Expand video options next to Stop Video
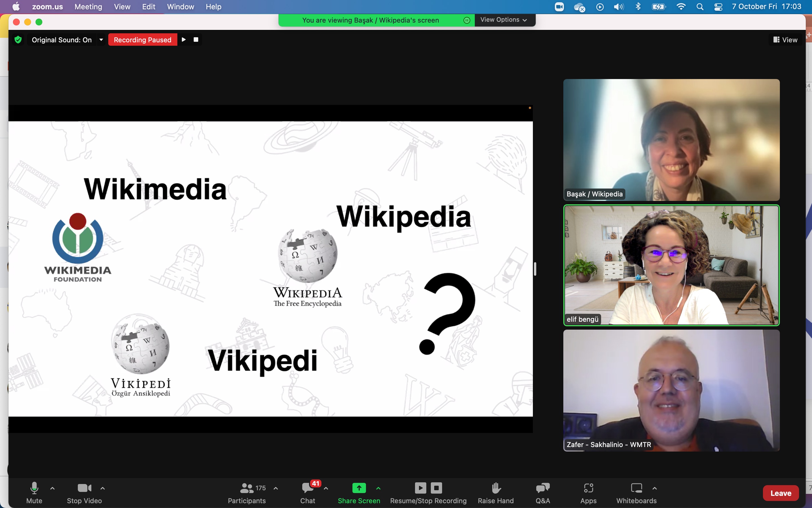 click(103, 488)
